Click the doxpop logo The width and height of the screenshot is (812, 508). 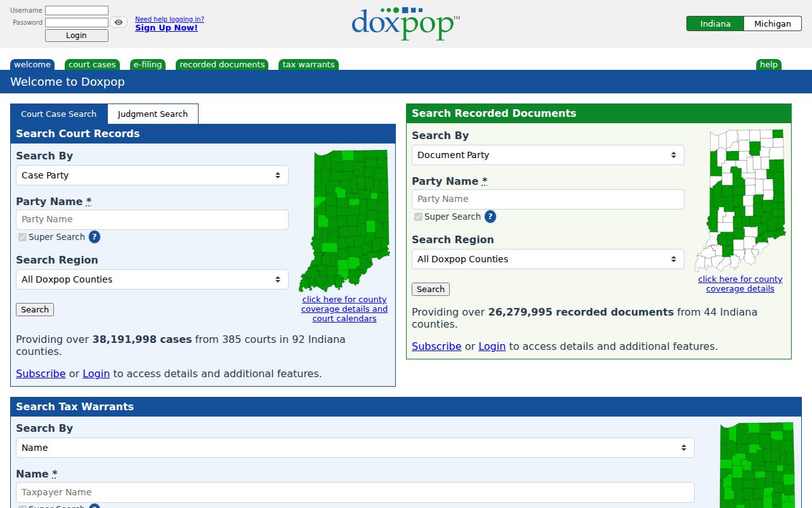tap(406, 24)
